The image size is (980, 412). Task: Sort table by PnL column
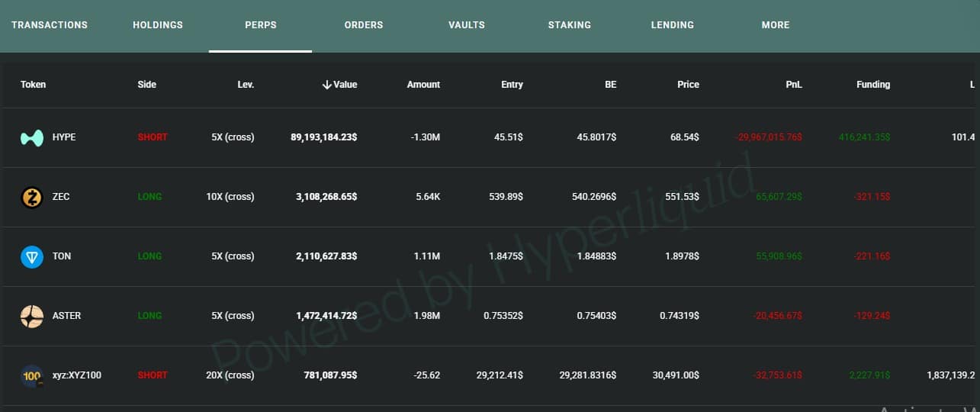point(794,85)
